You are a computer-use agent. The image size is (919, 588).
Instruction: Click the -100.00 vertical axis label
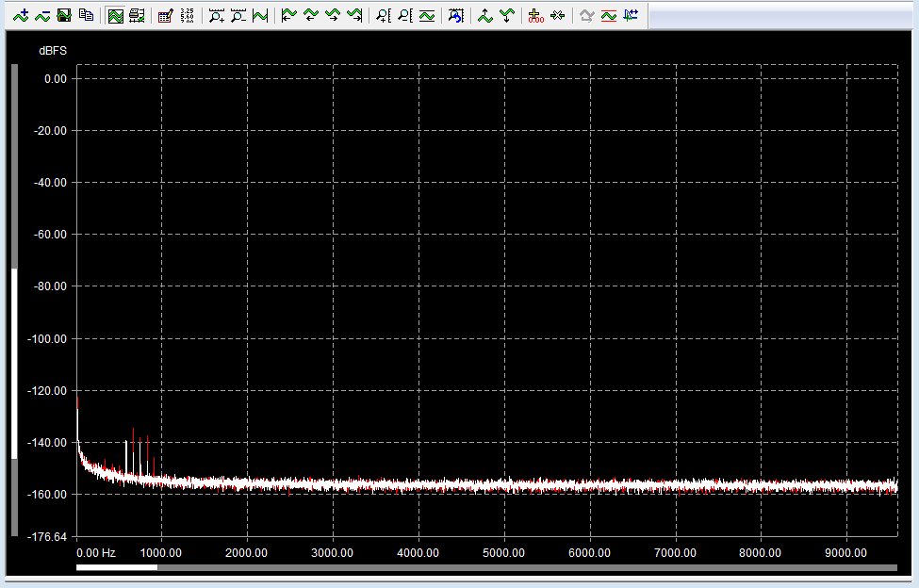(x=47, y=338)
